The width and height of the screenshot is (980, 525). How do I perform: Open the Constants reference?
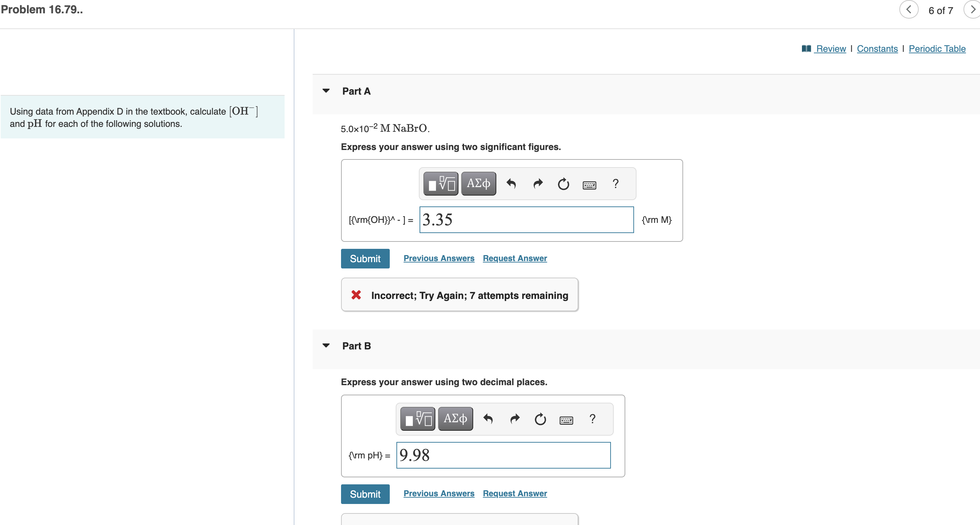(x=877, y=49)
